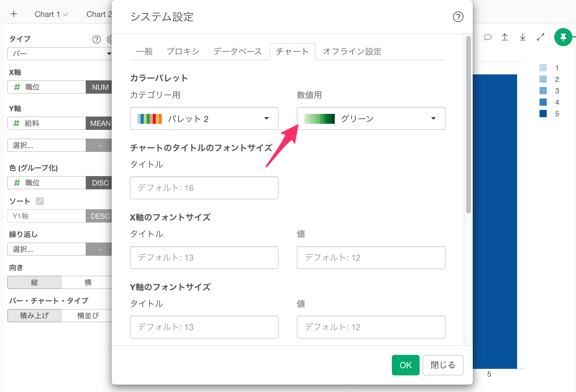Switch to the データベース tab
This screenshot has width=576, height=392.
pos(238,51)
